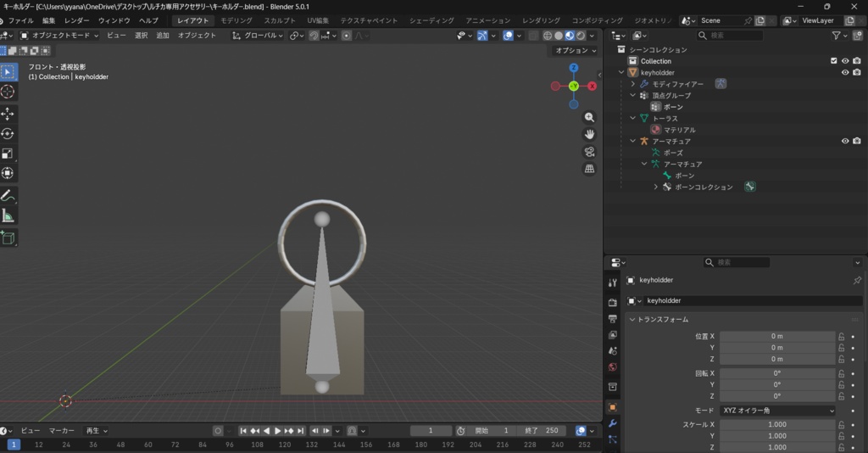This screenshot has height=453, width=868.
Task: Open the Object properties tab
Action: [x=612, y=407]
